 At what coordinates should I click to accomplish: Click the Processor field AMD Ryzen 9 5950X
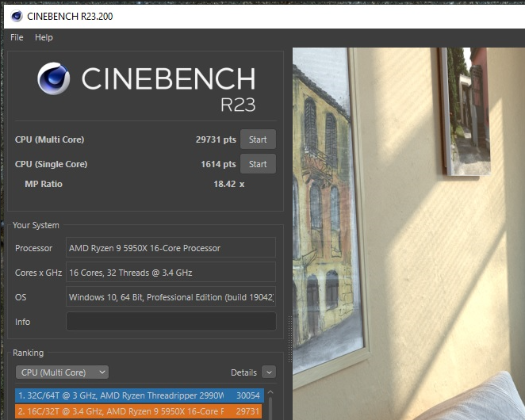(x=171, y=248)
